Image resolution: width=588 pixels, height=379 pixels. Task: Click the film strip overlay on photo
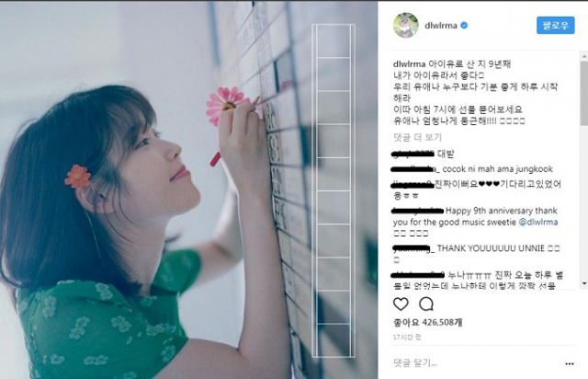(x=334, y=190)
